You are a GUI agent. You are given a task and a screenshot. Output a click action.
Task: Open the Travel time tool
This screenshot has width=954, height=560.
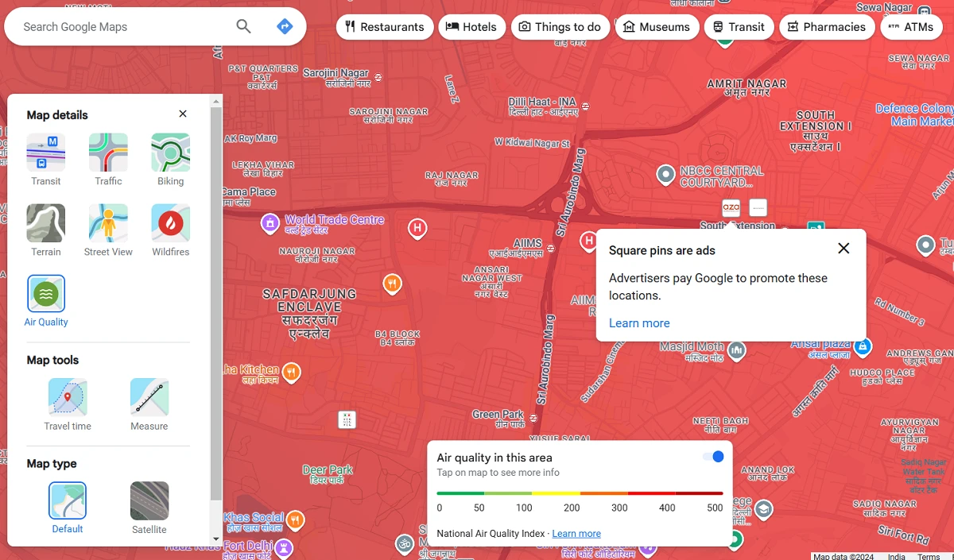click(68, 405)
